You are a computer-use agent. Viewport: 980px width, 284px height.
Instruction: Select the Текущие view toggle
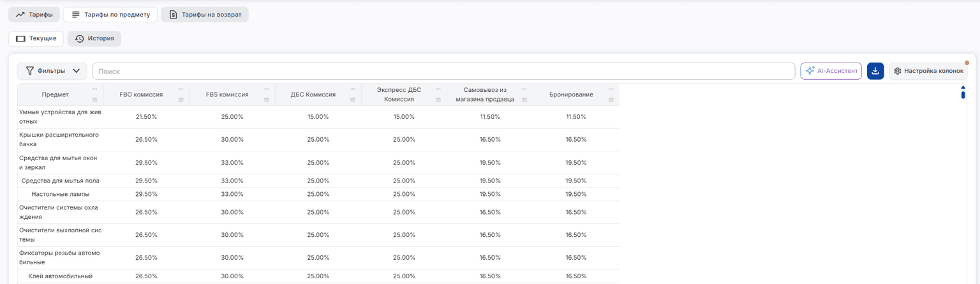pos(36,38)
